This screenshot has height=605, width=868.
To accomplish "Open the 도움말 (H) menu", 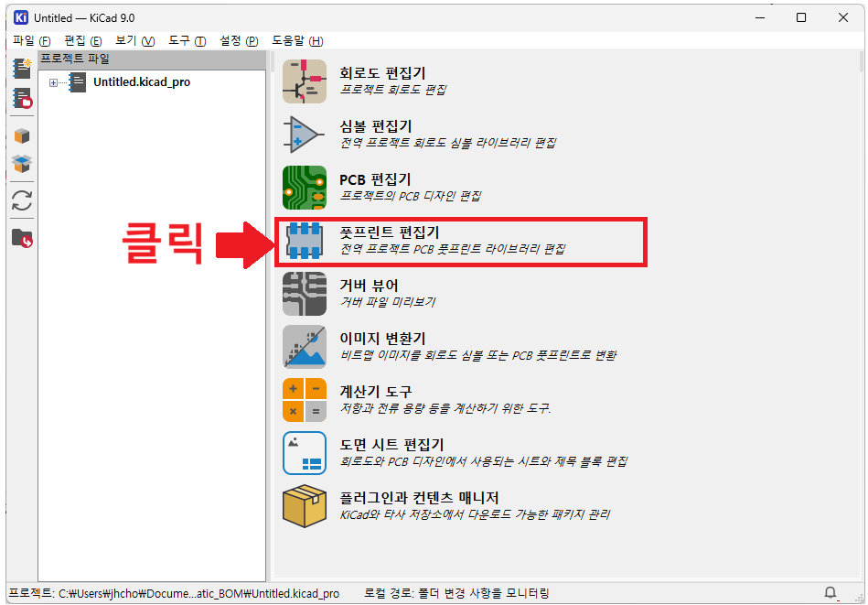I will click(x=298, y=41).
